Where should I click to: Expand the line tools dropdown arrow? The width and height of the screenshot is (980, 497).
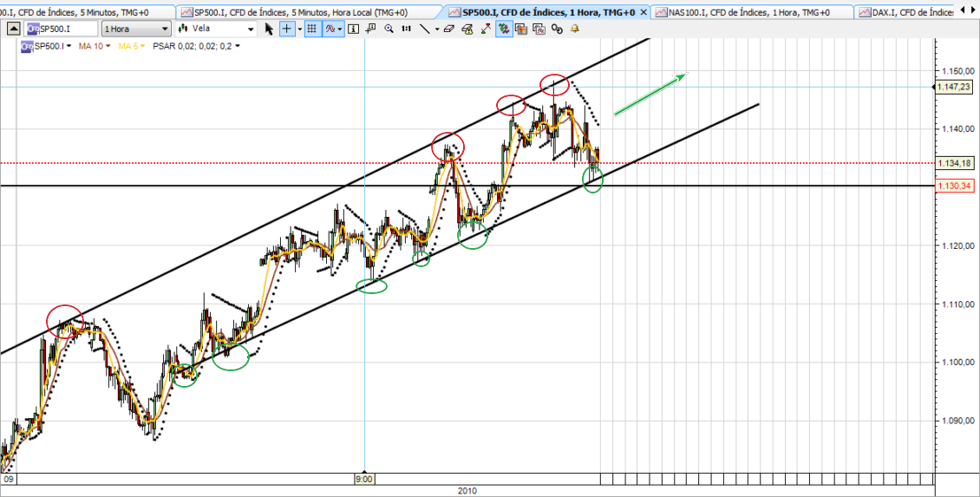437,29
